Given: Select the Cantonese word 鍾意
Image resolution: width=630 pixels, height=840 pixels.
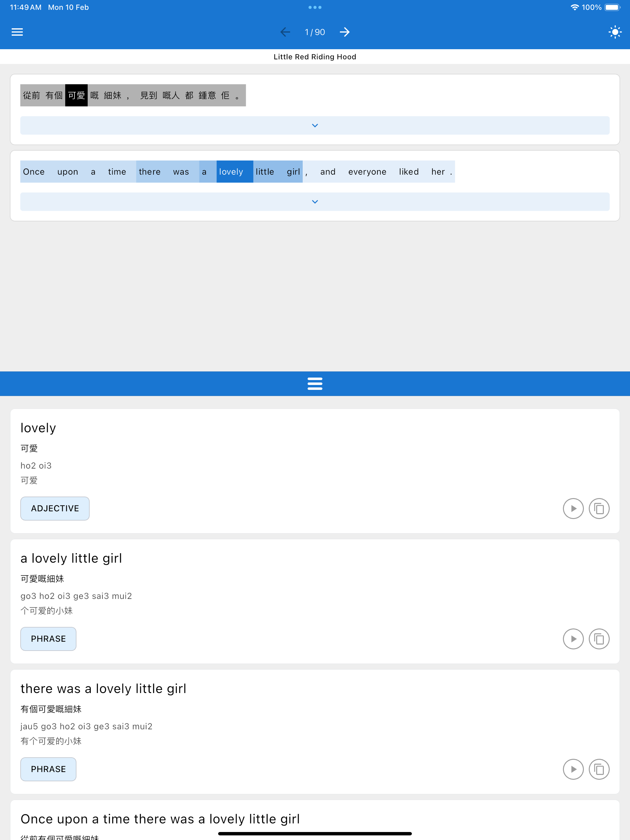Looking at the screenshot, I should (207, 95).
